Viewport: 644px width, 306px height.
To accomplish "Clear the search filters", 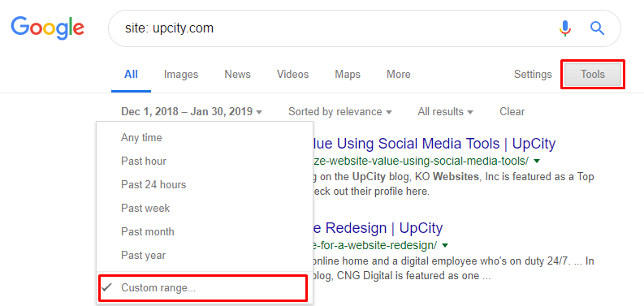I will point(512,111).
